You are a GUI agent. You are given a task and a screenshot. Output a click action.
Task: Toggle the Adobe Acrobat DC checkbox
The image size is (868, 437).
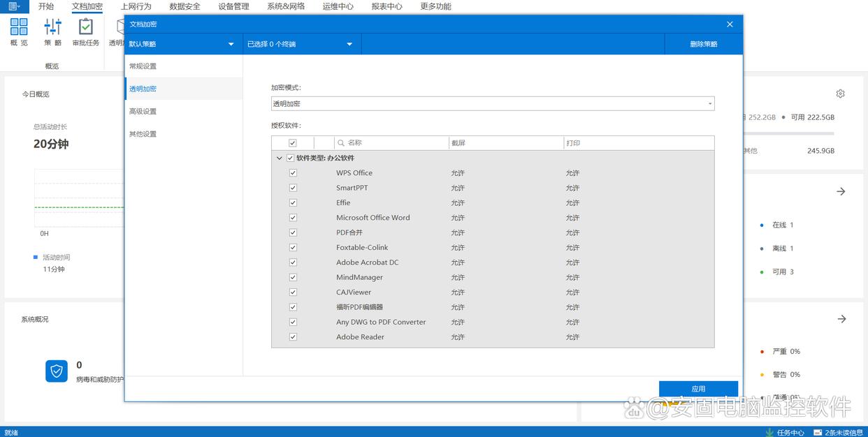coord(293,262)
